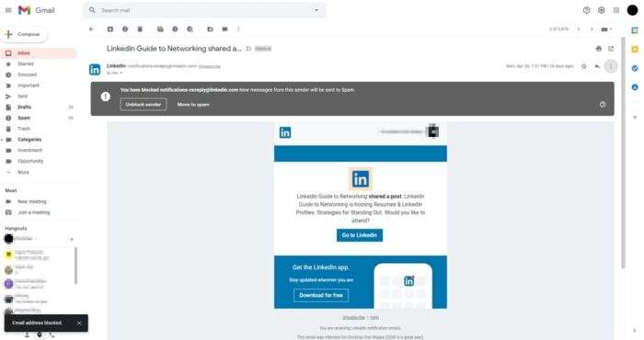Click Download for free button
Screen dimensions: 644x340
[321, 295]
